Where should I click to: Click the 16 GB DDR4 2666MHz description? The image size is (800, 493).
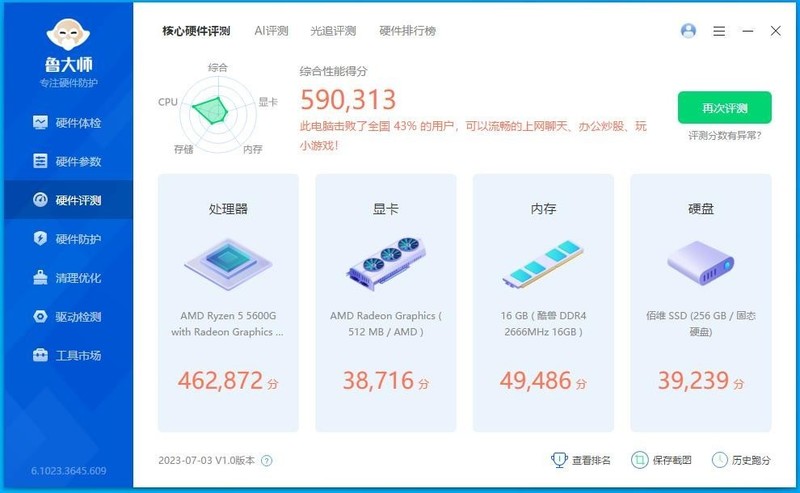[543, 324]
